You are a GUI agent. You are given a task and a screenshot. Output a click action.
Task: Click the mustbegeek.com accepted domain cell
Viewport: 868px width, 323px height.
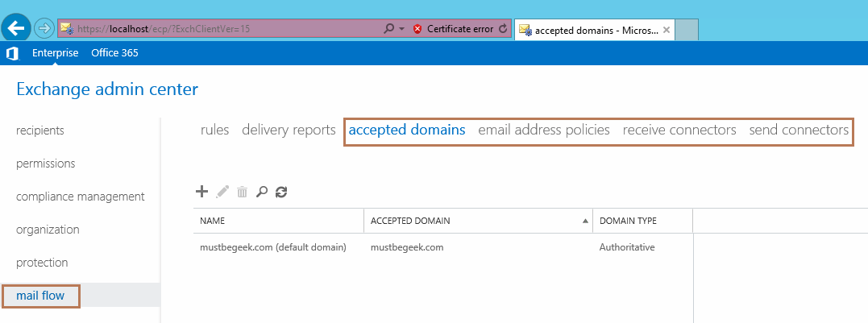pyautogui.click(x=407, y=247)
